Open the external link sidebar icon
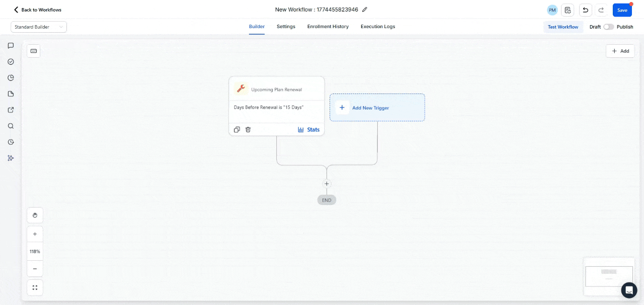This screenshot has height=305, width=644. pyautogui.click(x=11, y=110)
